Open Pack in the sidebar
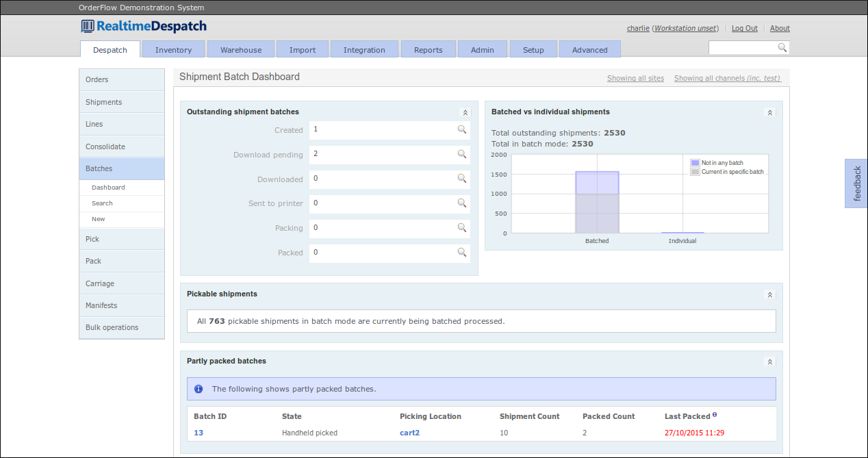The width and height of the screenshot is (868, 458). [x=122, y=261]
